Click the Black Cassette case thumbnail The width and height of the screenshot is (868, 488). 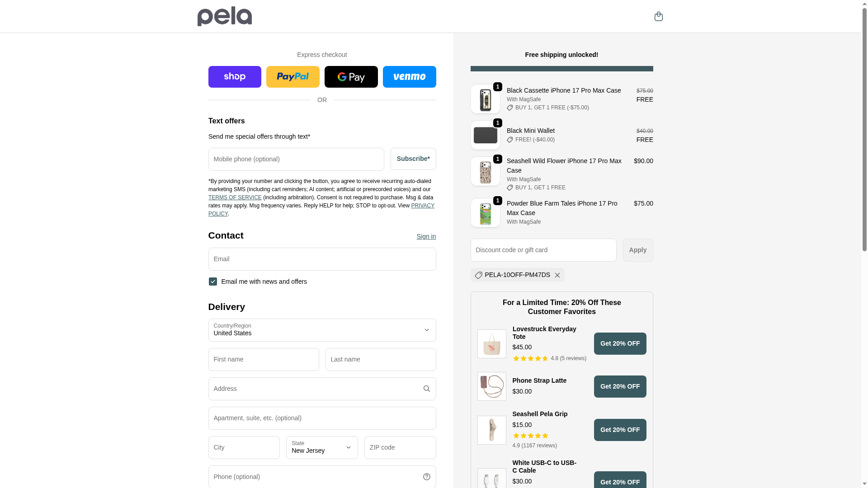pos(486,99)
